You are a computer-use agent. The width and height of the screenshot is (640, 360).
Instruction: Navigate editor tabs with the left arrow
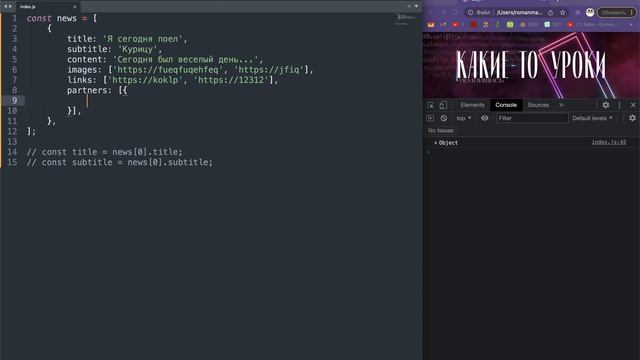[5, 6]
